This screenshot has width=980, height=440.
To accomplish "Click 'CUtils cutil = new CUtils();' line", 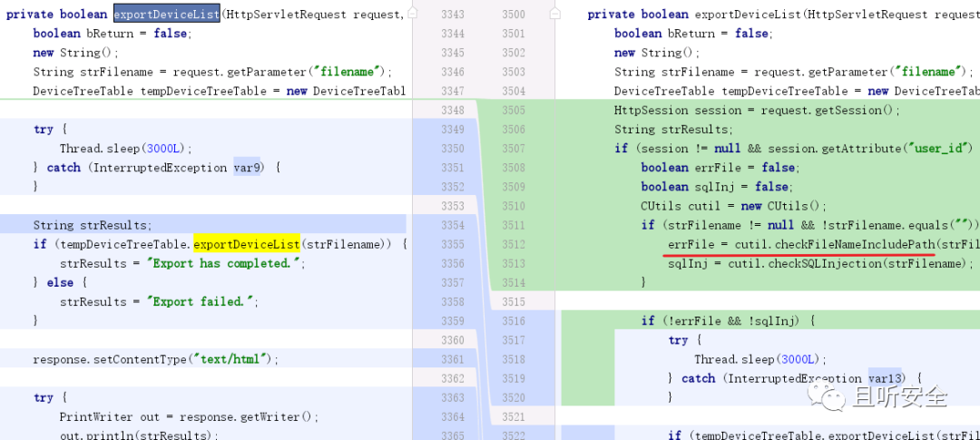I will click(734, 206).
